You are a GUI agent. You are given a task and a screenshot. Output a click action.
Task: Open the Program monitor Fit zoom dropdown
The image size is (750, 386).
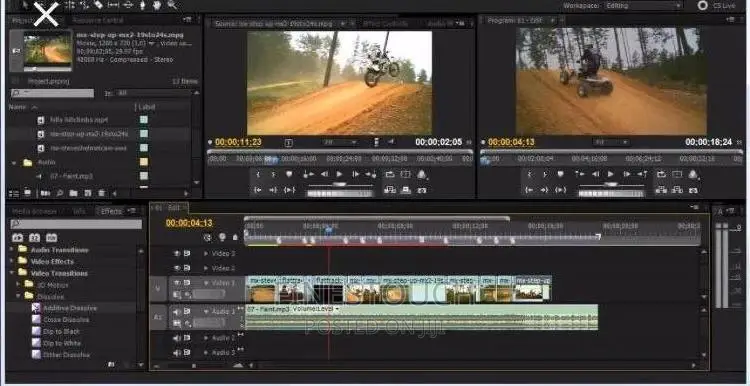pos(611,142)
